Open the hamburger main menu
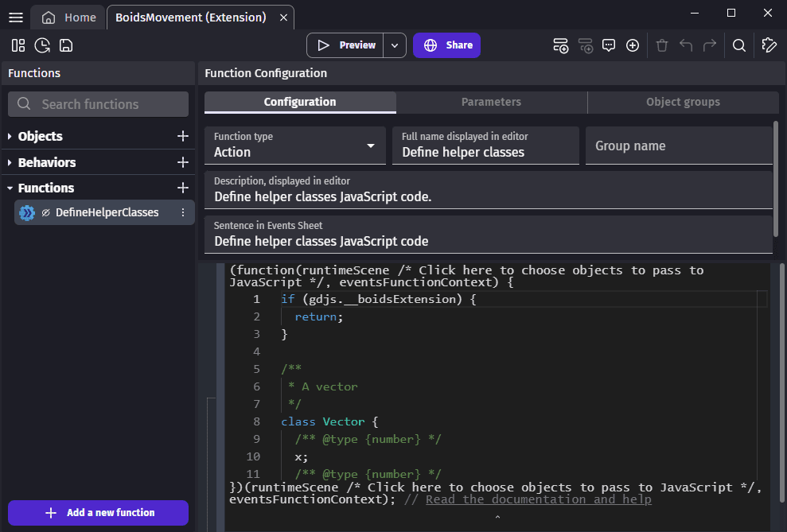Viewport: 787px width, 532px height. point(16,17)
